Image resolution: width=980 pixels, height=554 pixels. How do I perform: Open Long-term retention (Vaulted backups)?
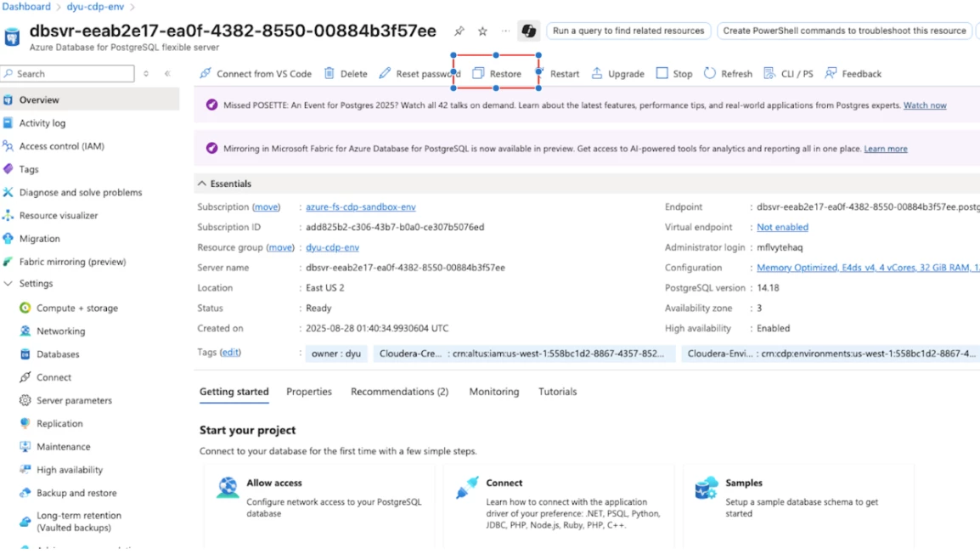78,522
